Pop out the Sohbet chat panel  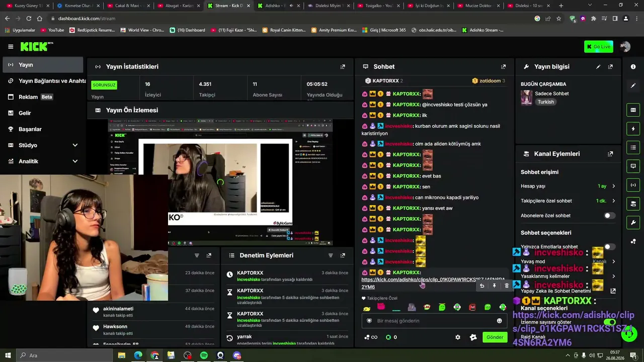pyautogui.click(x=503, y=67)
